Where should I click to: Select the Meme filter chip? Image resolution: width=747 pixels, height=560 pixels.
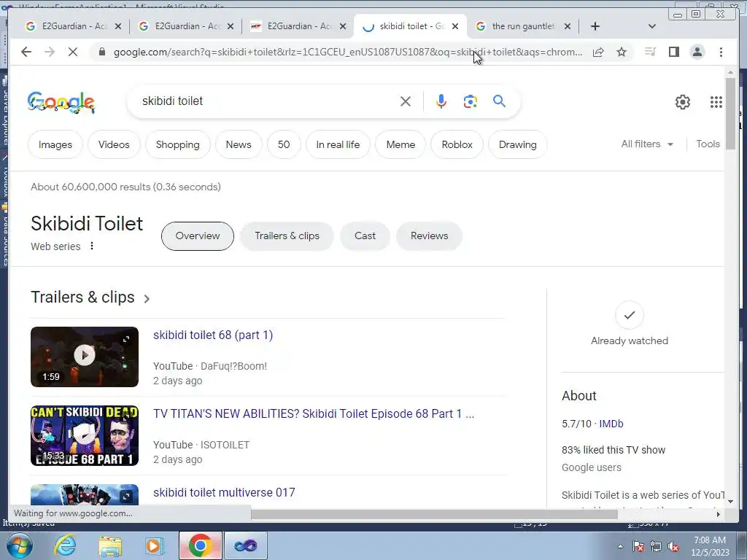[400, 144]
